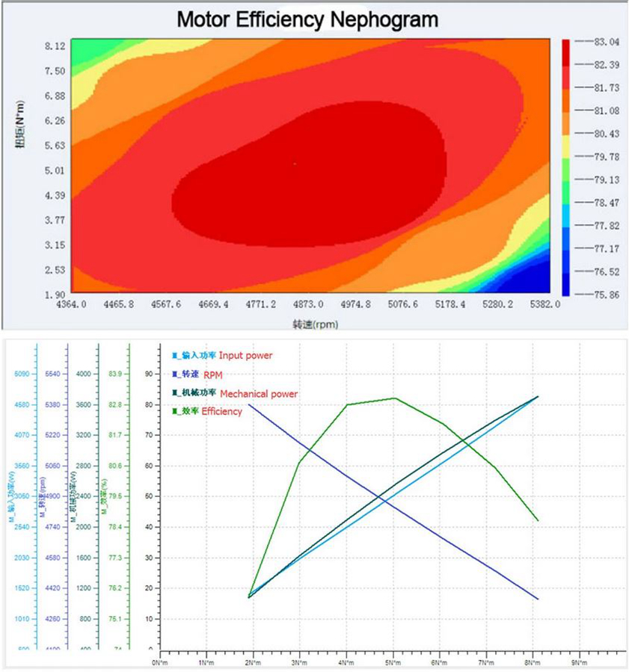Select the red Efficiency legend label
The height and width of the screenshot is (672, 629).
222,411
